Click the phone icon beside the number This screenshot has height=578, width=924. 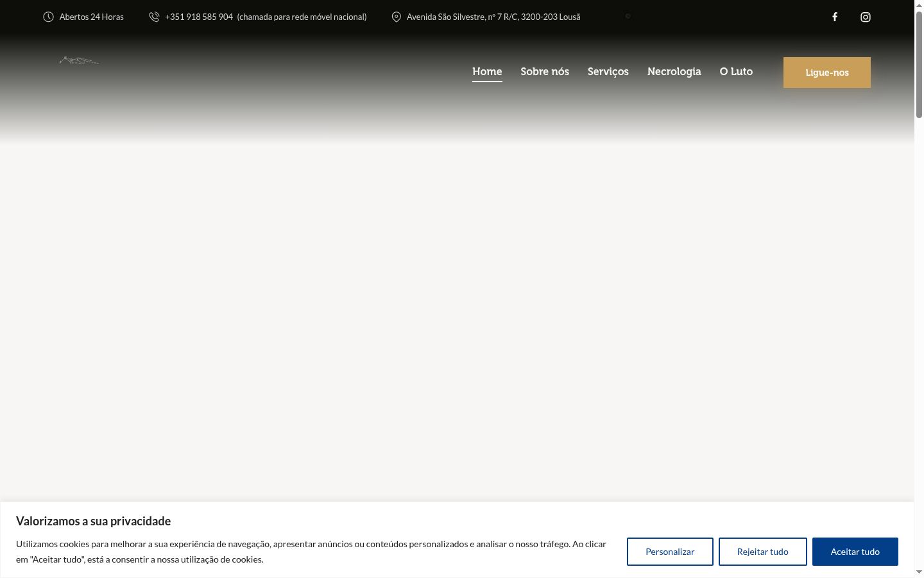pos(154,17)
